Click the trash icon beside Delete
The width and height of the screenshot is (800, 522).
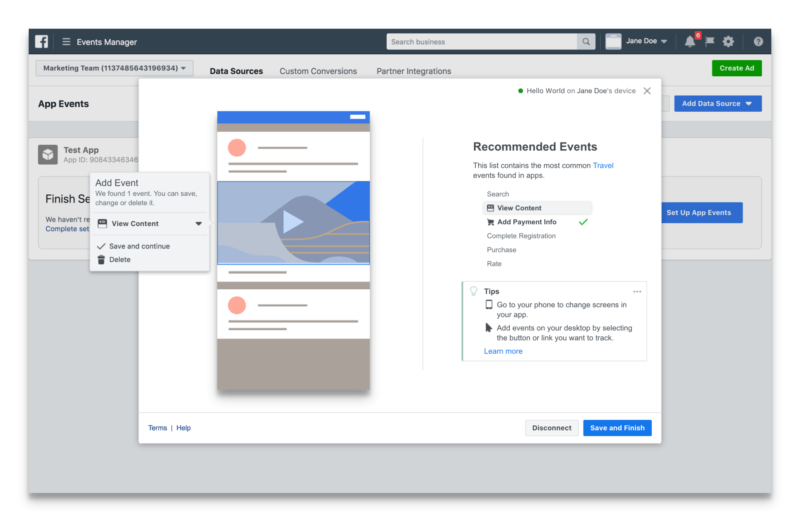101,260
